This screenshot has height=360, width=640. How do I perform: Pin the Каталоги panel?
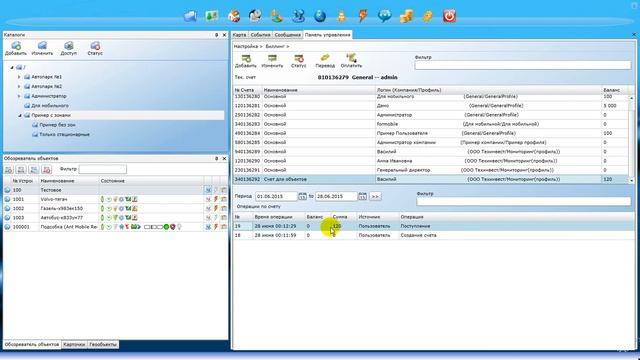pos(216,35)
